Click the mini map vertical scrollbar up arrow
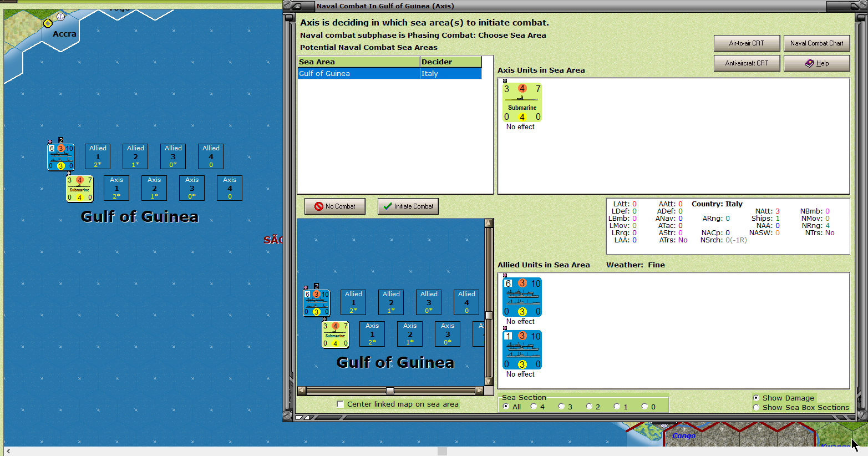Screen dimensions: 868x456 coord(489,223)
